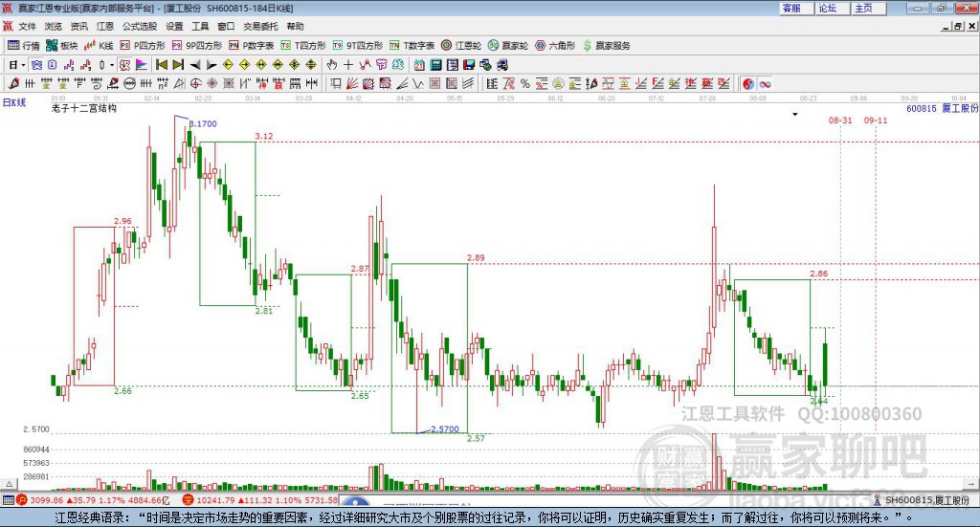Select the 09-11 date marker

point(876,120)
